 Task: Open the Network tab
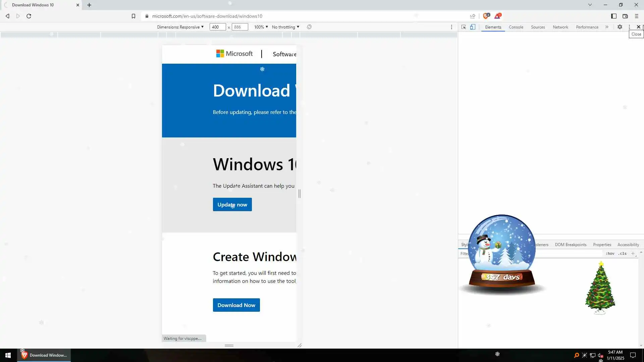coord(560,27)
